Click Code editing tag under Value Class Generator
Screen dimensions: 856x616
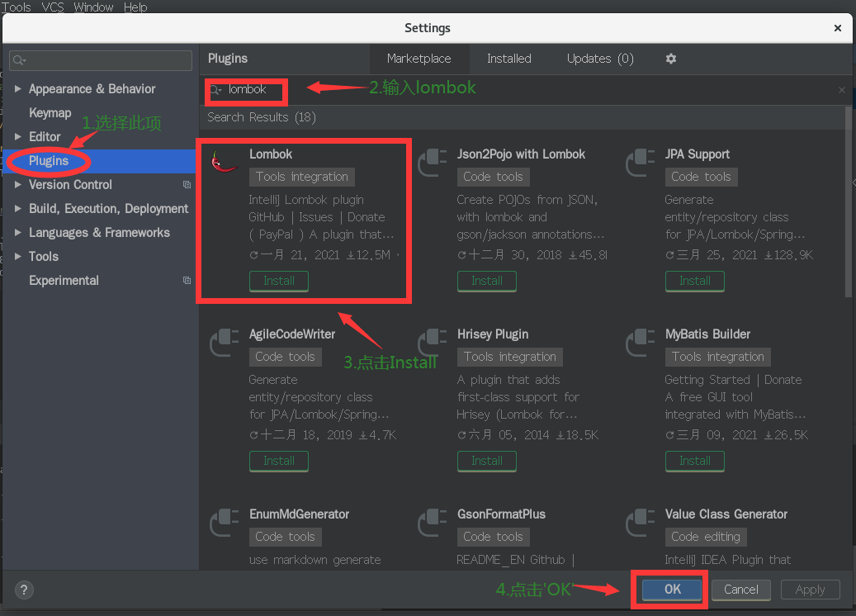[706, 537]
